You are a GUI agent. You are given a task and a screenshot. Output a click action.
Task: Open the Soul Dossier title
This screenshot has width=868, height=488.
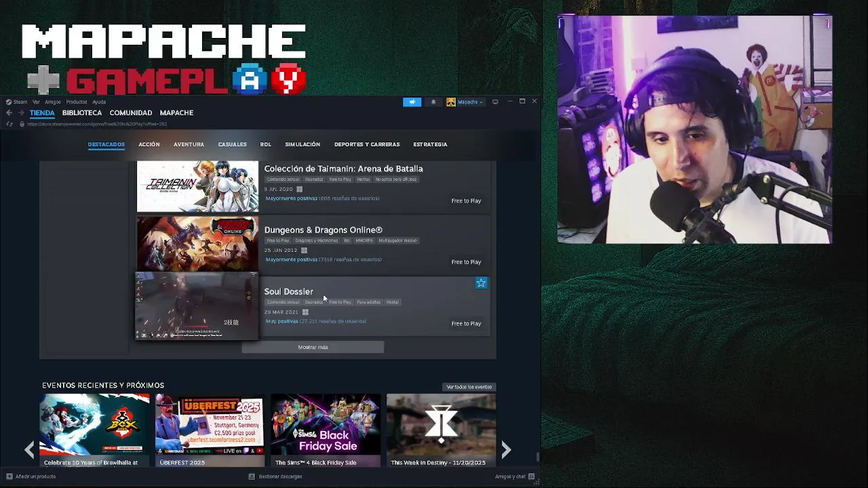click(x=289, y=291)
